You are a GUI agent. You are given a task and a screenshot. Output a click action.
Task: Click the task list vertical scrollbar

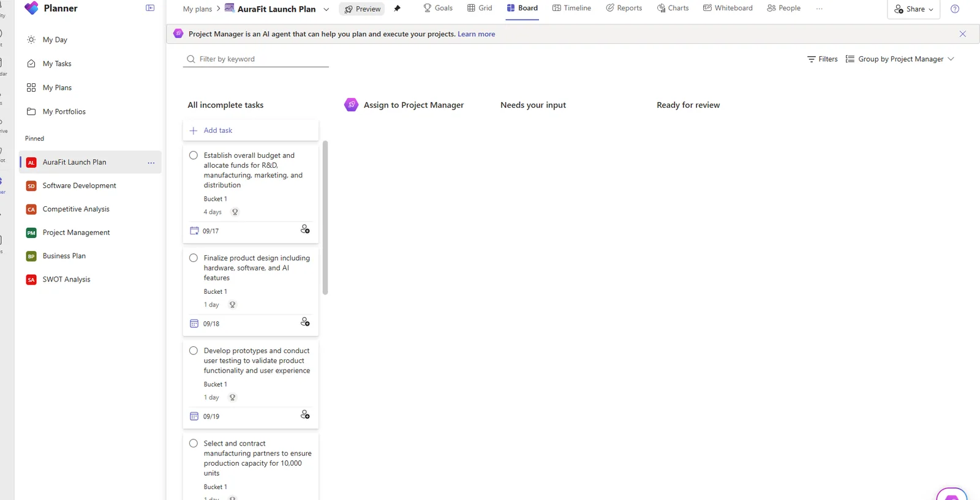[325, 218]
